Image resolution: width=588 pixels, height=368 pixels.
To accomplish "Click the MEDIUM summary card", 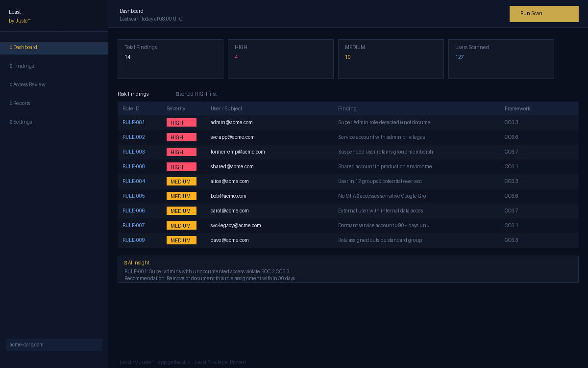I will pyautogui.click(x=391, y=59).
